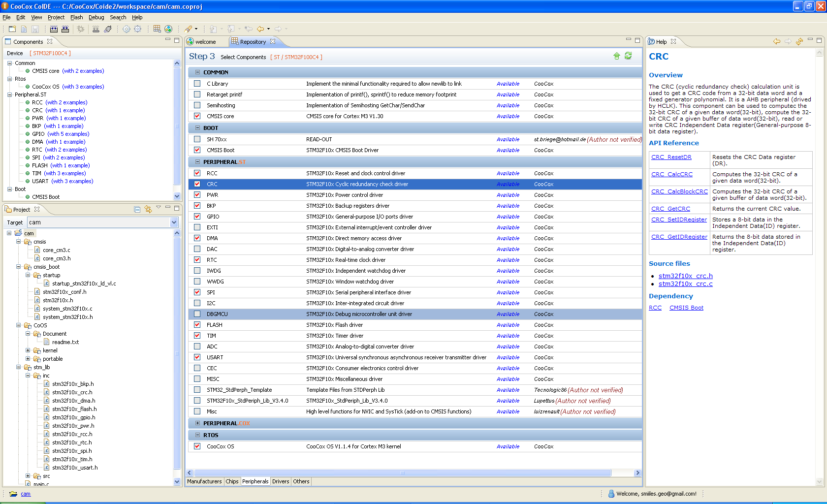Viewport: 827px width, 504px height.
Task: Click the New Project toolbar icon
Action: pos(12,29)
